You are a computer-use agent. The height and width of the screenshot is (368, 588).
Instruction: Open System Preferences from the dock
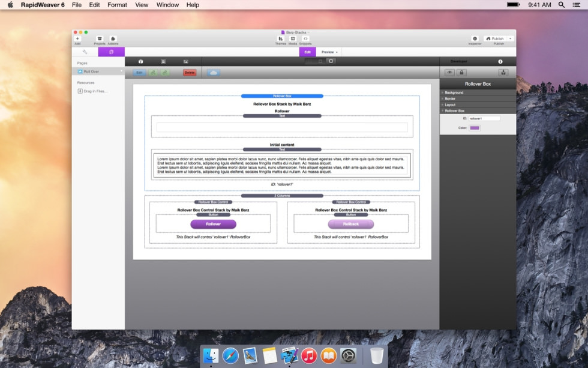[x=349, y=355]
